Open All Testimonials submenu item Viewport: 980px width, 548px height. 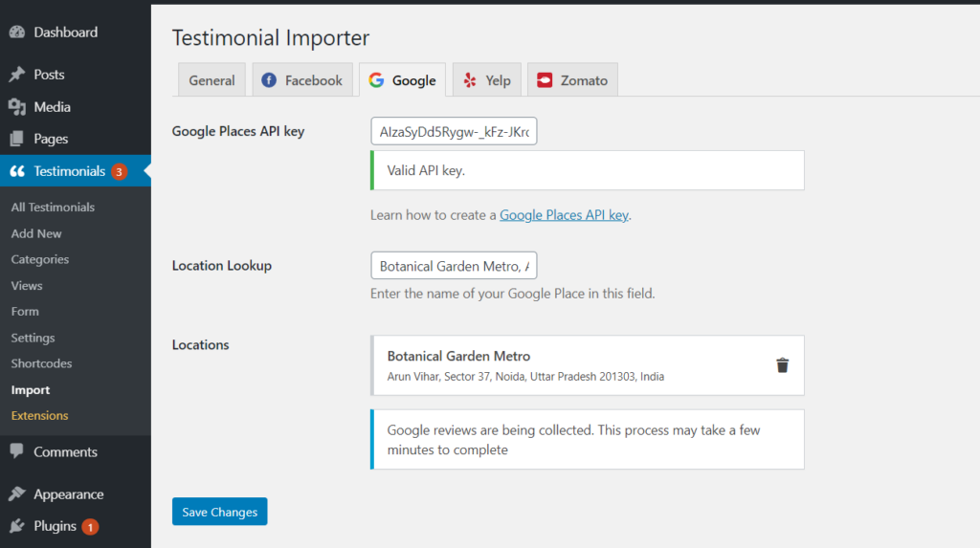click(x=54, y=207)
